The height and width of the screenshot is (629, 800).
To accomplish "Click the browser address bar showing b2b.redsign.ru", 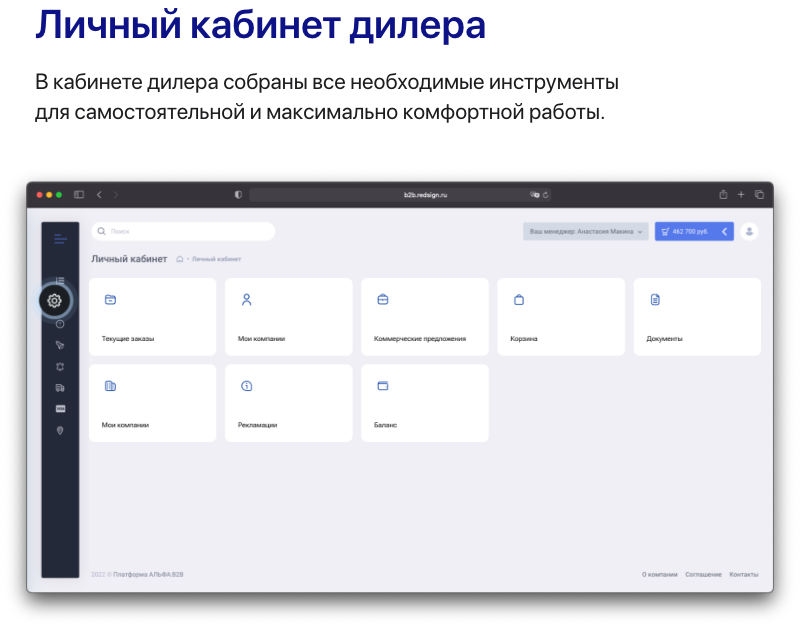I will tap(400, 195).
